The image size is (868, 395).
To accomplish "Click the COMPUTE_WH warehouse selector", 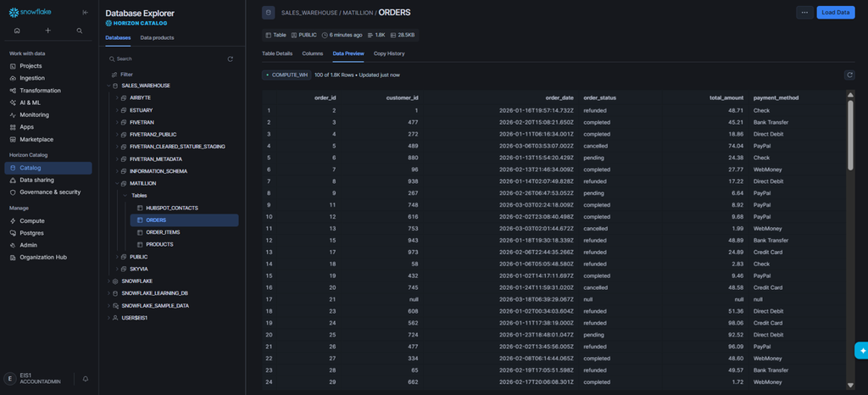I will tap(287, 75).
